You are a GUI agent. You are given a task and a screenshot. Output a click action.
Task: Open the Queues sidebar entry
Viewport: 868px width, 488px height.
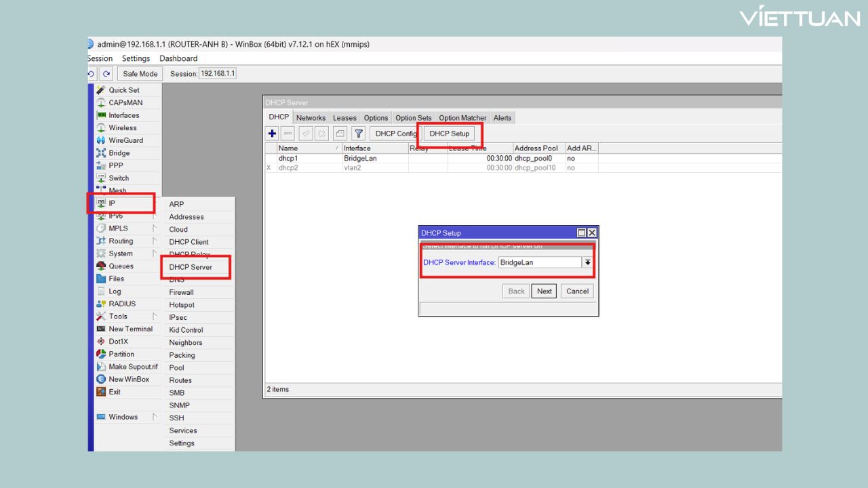121,266
